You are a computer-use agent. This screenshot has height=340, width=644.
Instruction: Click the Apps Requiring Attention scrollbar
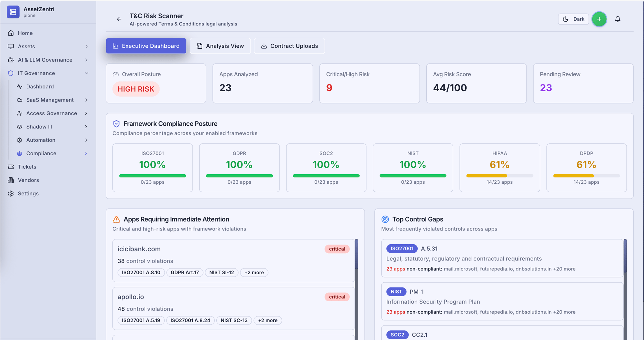point(356,255)
